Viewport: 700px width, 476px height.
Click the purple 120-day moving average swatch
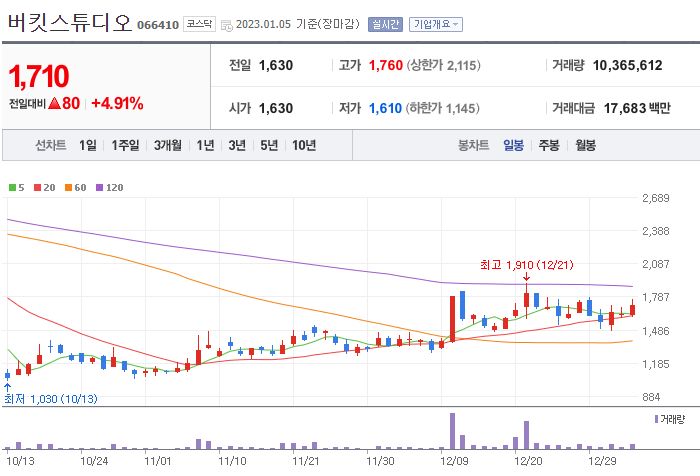(x=100, y=188)
